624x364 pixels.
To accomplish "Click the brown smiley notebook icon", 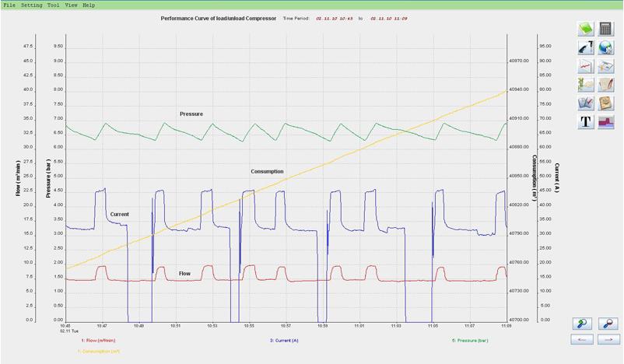I will [606, 103].
